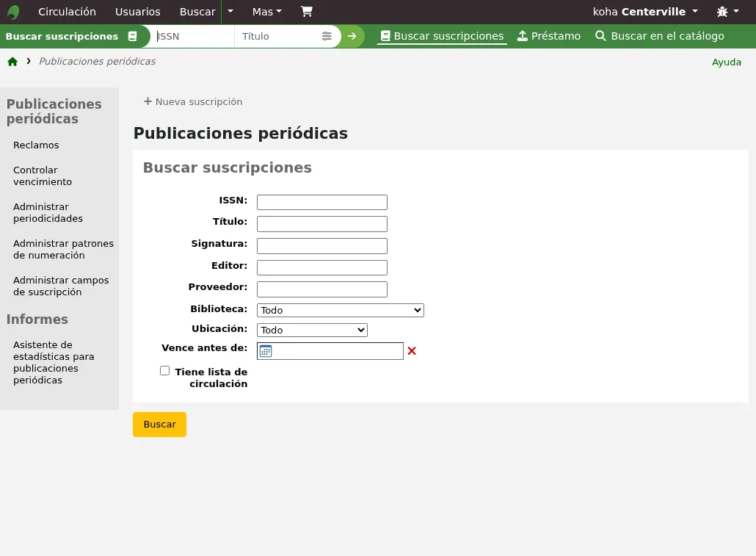The image size is (756, 556).
Task: Click the Signatura input field
Action: click(x=322, y=246)
